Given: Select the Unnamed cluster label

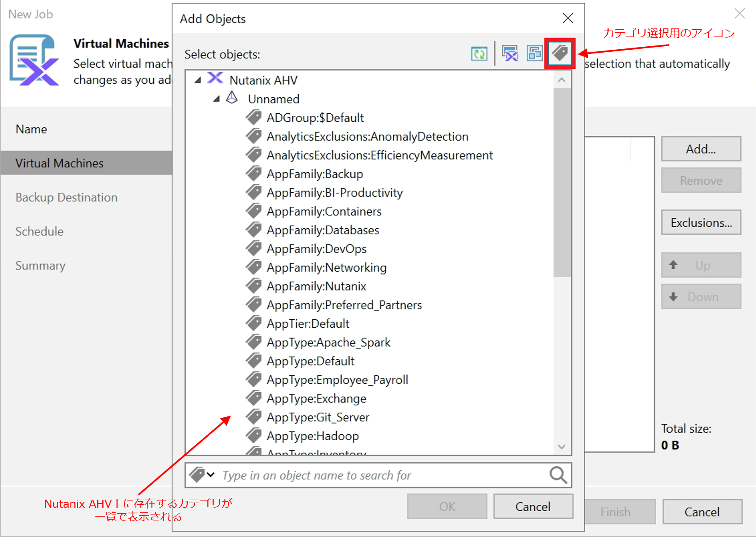Looking at the screenshot, I should pos(274,99).
